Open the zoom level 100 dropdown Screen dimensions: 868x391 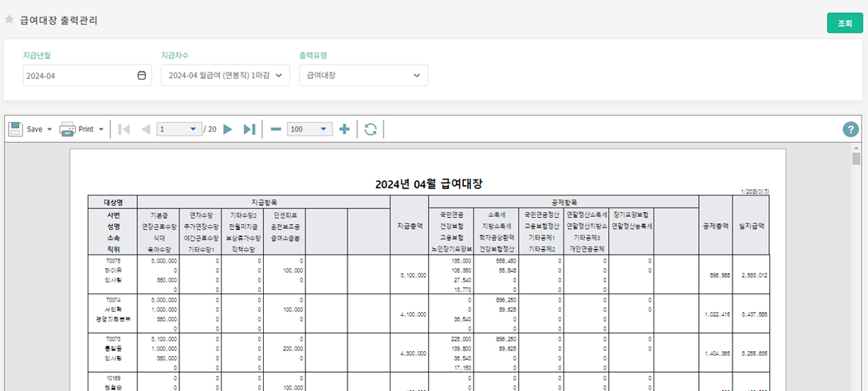pos(324,129)
